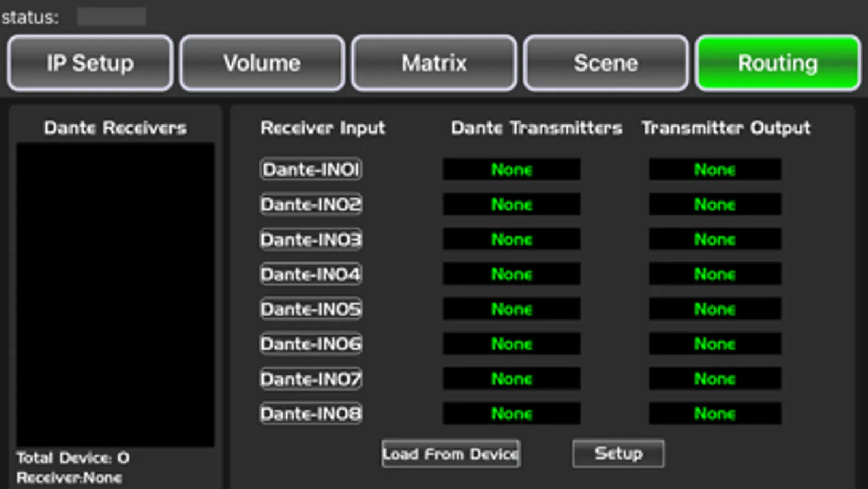Open Dante Transmitters field for Dante-IN07
Image resolution: width=868 pixels, height=489 pixels.
point(512,378)
